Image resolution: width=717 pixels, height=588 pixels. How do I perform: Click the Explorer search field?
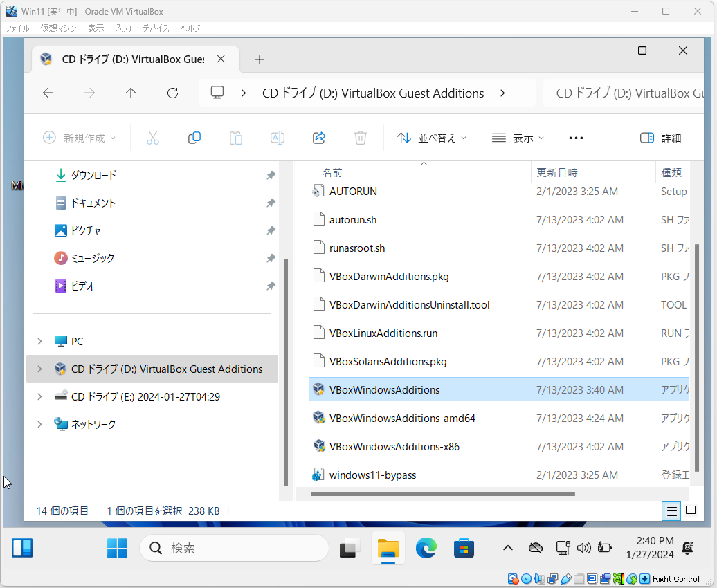tap(624, 93)
